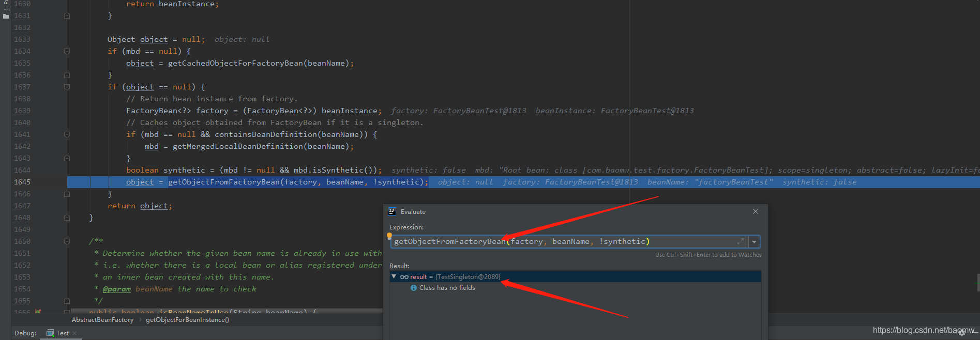Close the Test debug tab
This screenshot has height=340, width=980.
click(x=74, y=333)
